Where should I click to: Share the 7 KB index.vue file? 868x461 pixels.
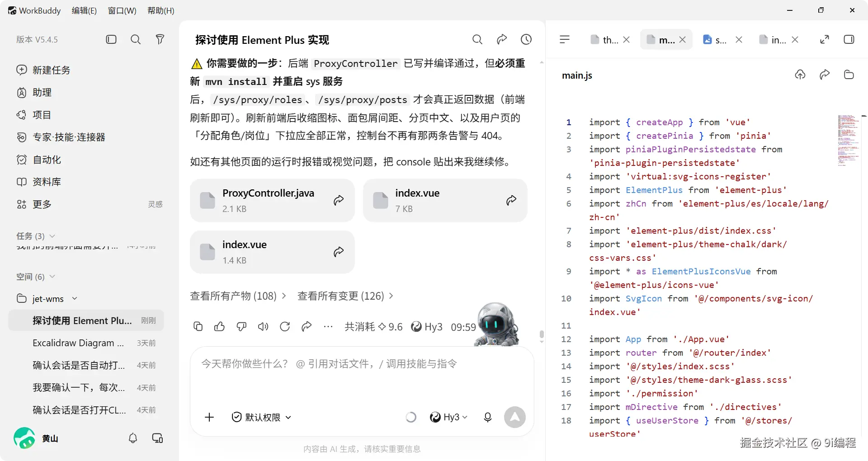[511, 200]
